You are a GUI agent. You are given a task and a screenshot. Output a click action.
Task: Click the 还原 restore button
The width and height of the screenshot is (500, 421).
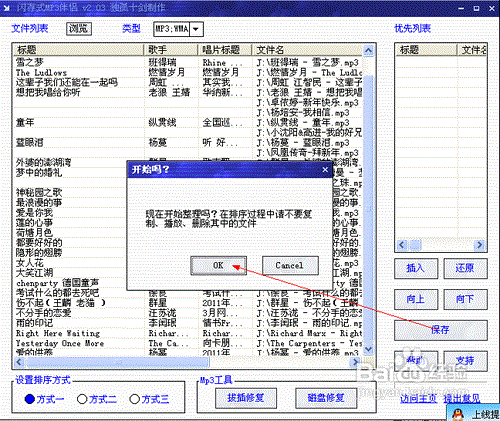point(465,268)
